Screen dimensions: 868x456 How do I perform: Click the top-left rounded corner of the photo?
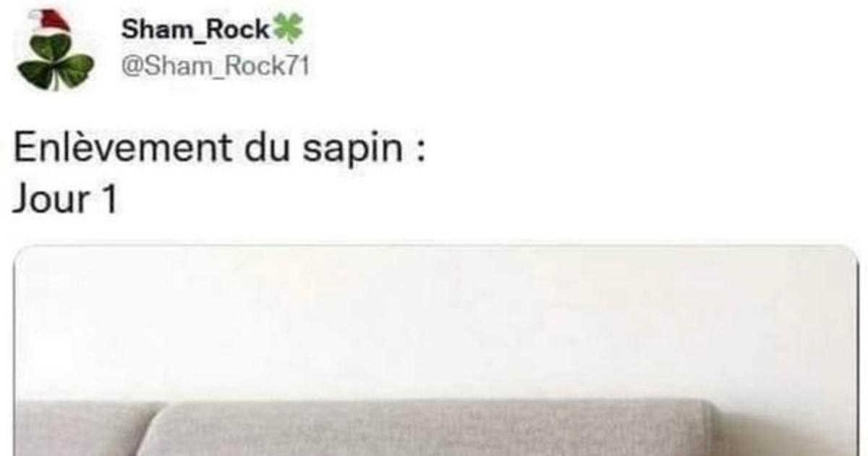(20, 253)
